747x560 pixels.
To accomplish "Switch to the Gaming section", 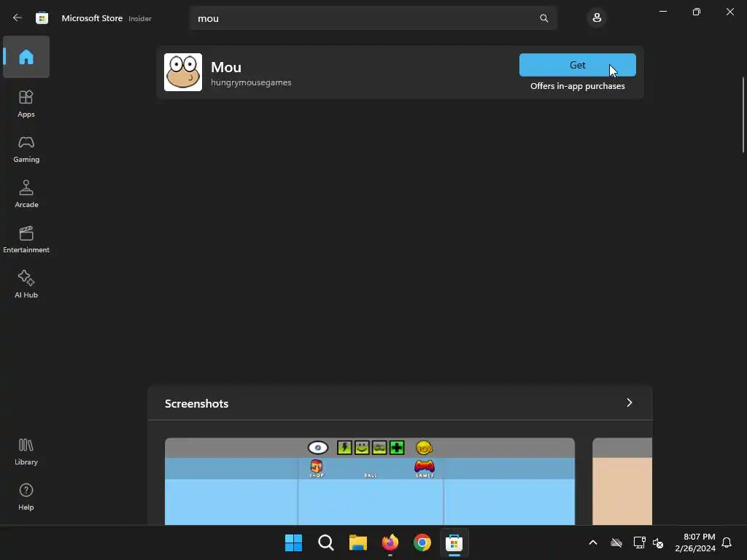I will pyautogui.click(x=26, y=149).
